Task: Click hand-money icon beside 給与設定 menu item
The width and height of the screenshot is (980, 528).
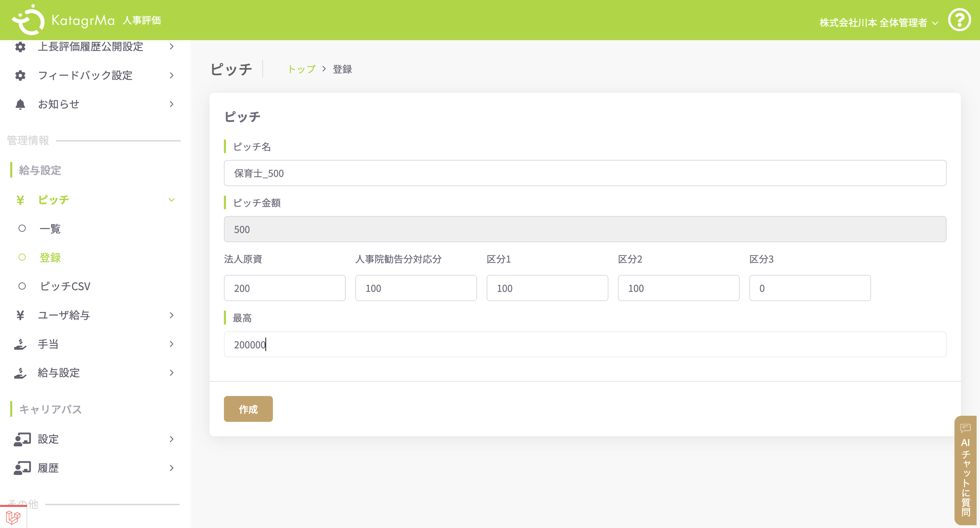Action: [20, 373]
